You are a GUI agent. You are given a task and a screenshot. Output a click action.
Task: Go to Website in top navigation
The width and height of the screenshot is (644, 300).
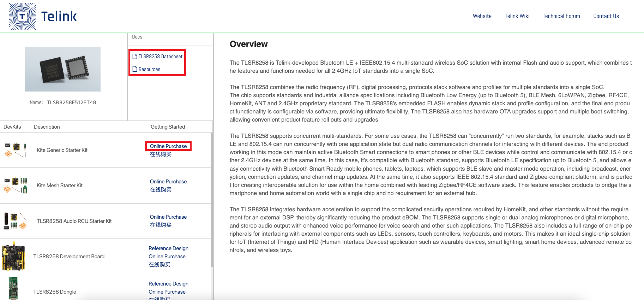click(482, 16)
